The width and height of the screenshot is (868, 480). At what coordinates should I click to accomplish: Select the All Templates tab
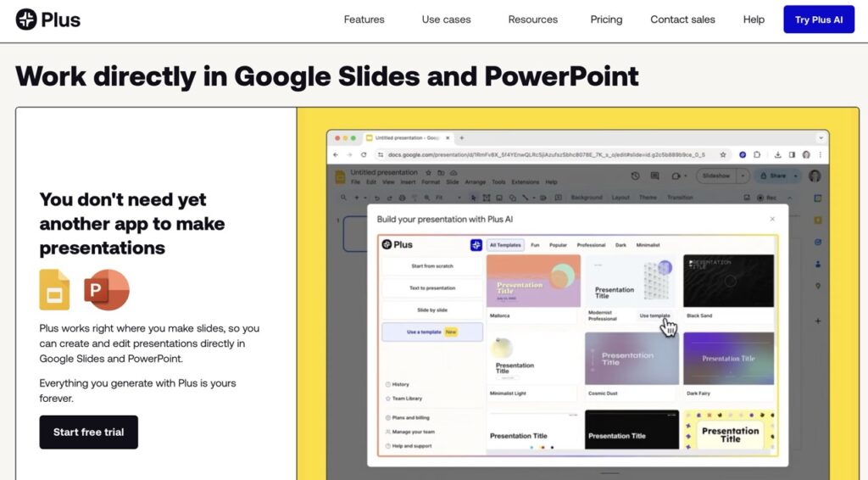[505, 245]
